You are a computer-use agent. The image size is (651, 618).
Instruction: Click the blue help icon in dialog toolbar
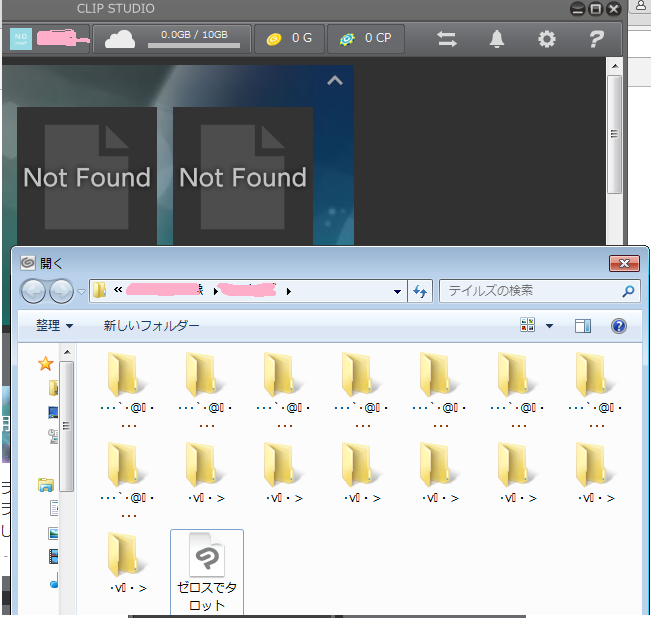point(618,326)
